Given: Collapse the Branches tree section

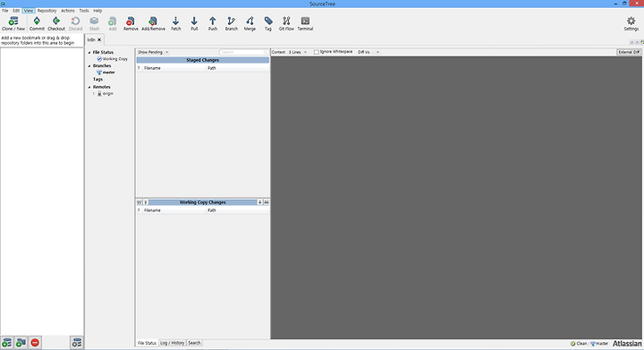Looking at the screenshot, I should pyautogui.click(x=89, y=65).
